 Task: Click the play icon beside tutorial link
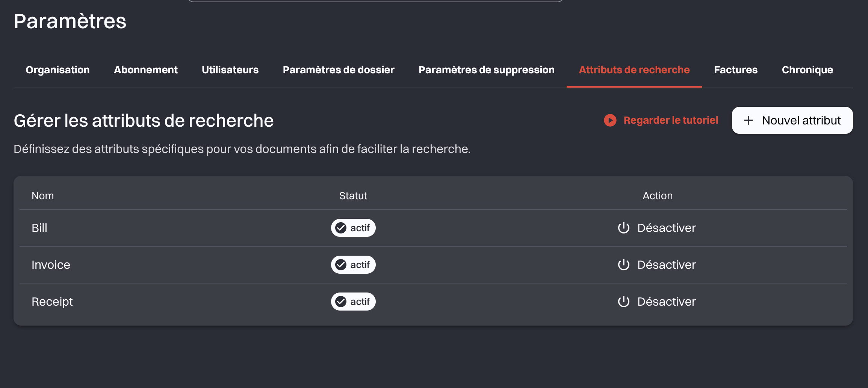[610, 120]
